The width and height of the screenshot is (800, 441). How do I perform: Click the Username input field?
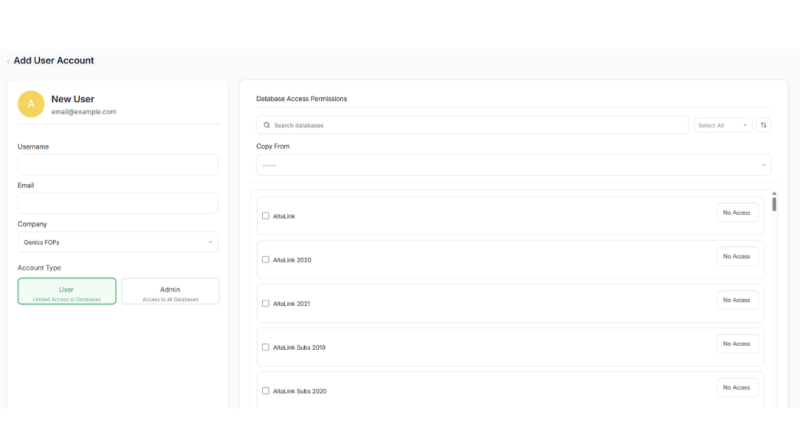pyautogui.click(x=118, y=164)
